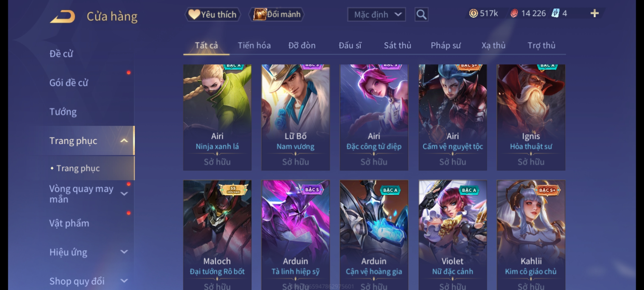Open Đổi mảnh chest exchange

tap(277, 14)
